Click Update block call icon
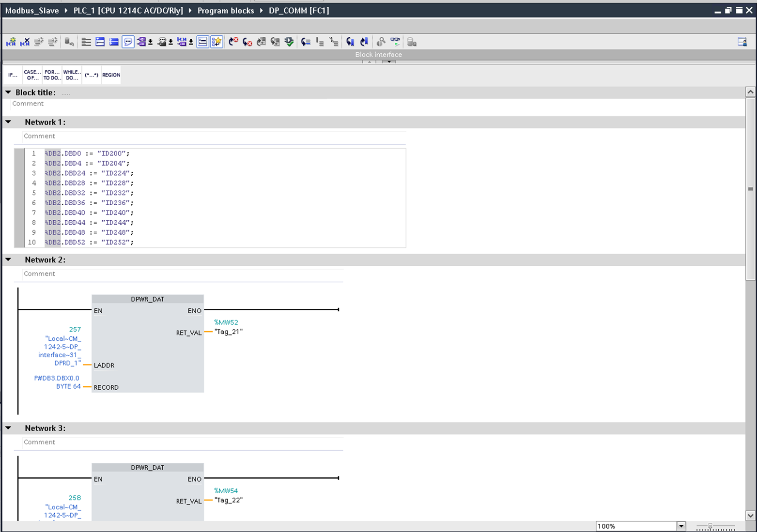Image resolution: width=757 pixels, height=532 pixels. pos(275,42)
